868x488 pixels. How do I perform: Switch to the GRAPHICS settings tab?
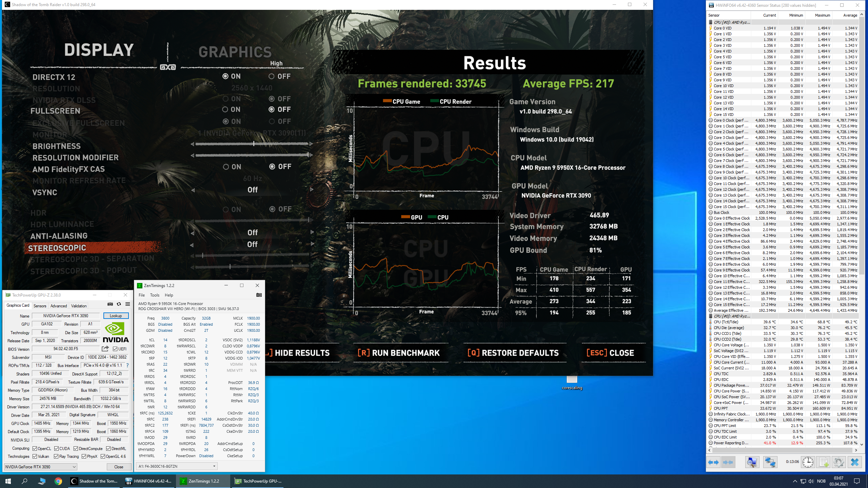(x=235, y=52)
